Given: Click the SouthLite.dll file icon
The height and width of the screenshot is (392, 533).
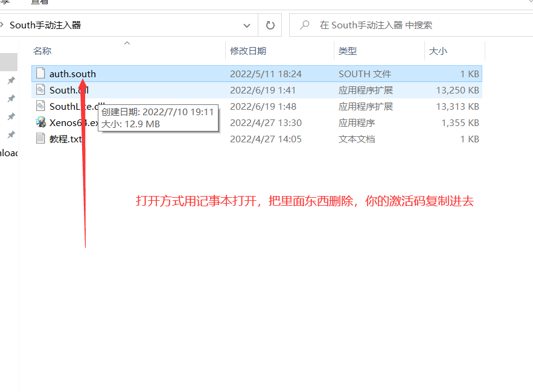Looking at the screenshot, I should point(40,106).
